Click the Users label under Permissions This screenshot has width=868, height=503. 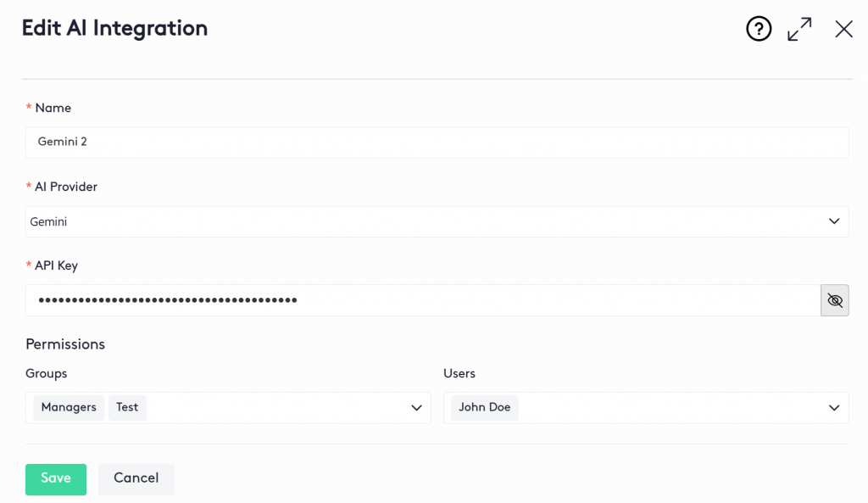click(x=459, y=373)
